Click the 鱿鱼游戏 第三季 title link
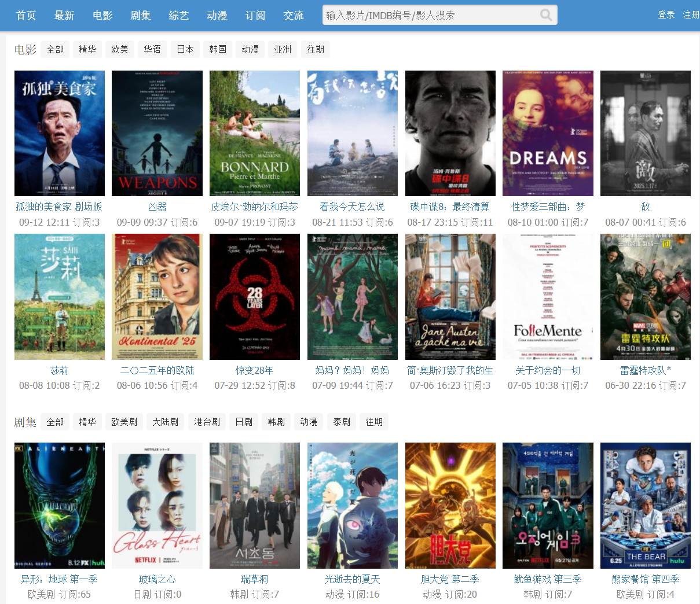This screenshot has width=700, height=604. tap(548, 579)
